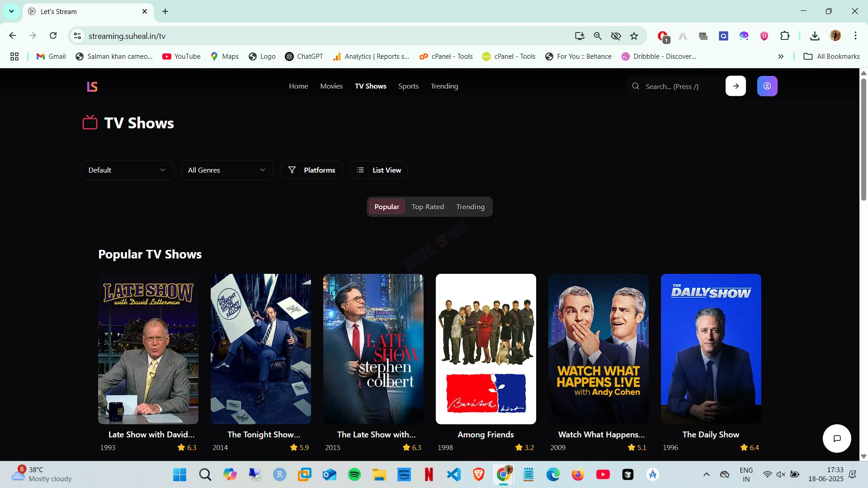Toggle to List View
868x488 pixels.
[379, 170]
